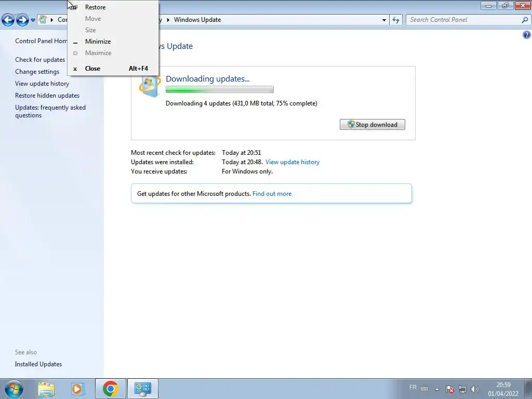Expand breadcrumb arrow before Control Panel segment
Viewport: 532px width, 399px height.
coord(52,20)
